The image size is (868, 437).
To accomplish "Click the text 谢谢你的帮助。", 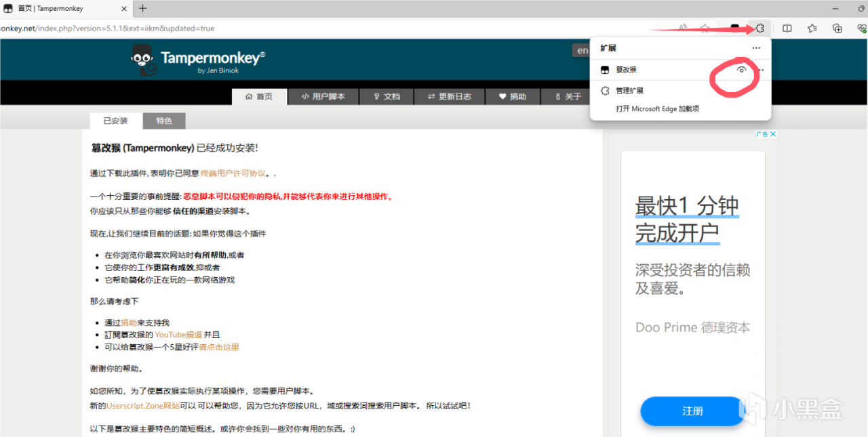I will [x=117, y=369].
